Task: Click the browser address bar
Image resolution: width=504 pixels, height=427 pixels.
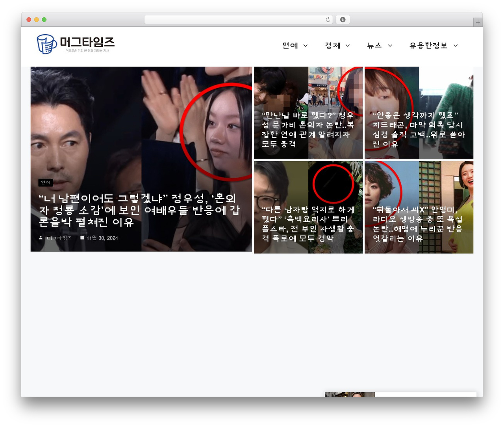Action: [x=239, y=20]
